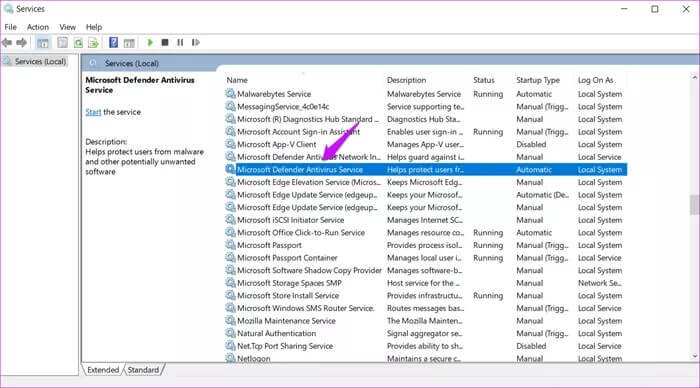Select the Microsoft Passport service row
Viewport: 700px width, 388px height.
[x=426, y=245]
